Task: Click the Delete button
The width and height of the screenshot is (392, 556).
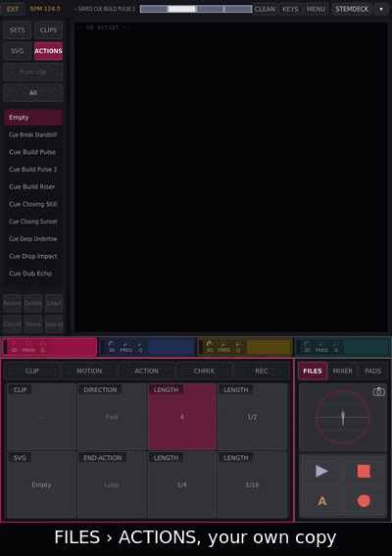Action: pos(33,303)
